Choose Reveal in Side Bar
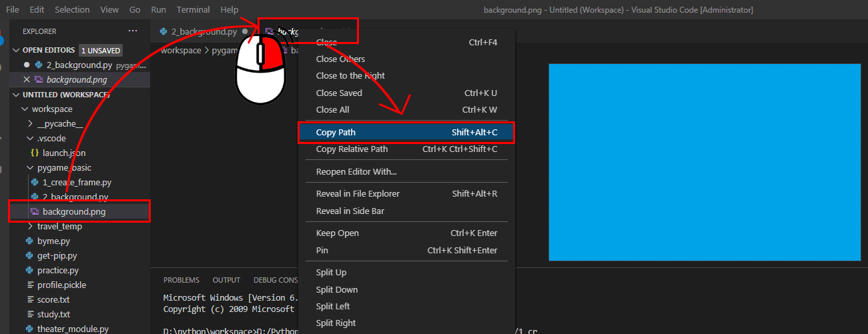This screenshot has width=868, height=334. tap(406, 211)
